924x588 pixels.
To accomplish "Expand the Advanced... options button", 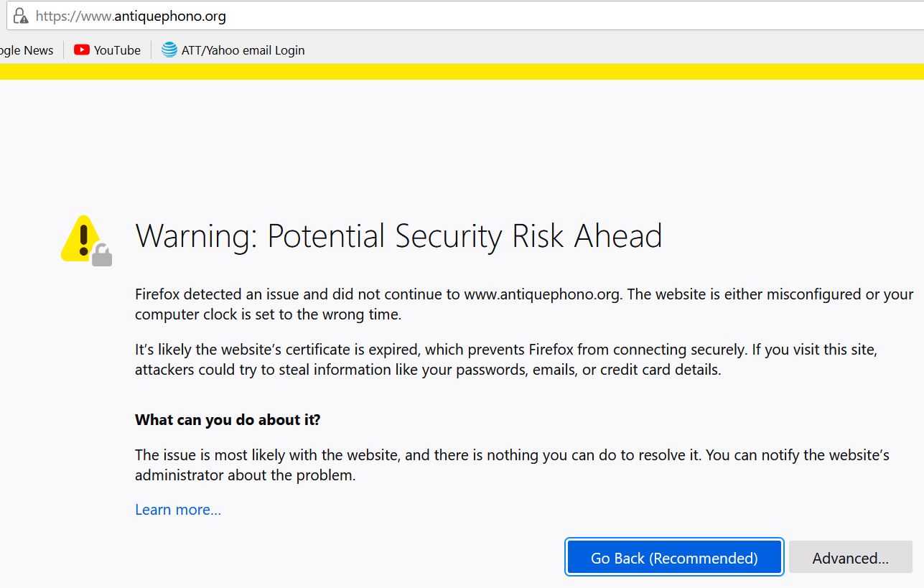I will pos(850,558).
